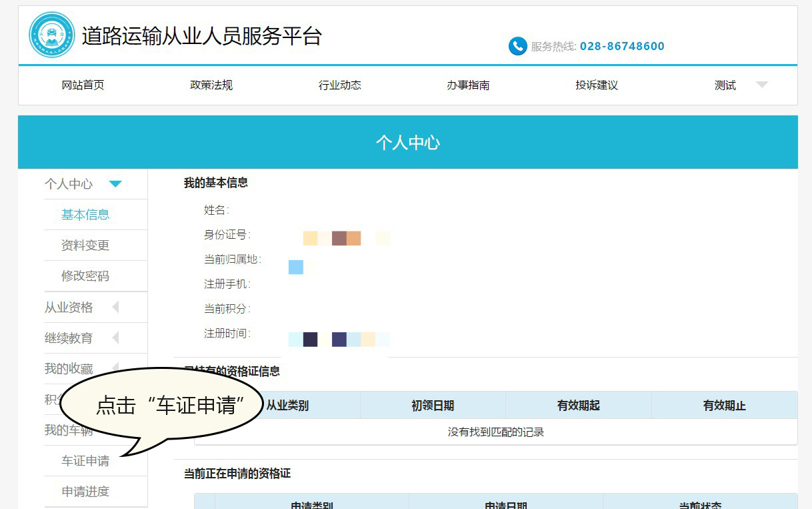Expand the 继续教育 sidebar section
Viewport: 812px width, 509px height.
coord(69,338)
